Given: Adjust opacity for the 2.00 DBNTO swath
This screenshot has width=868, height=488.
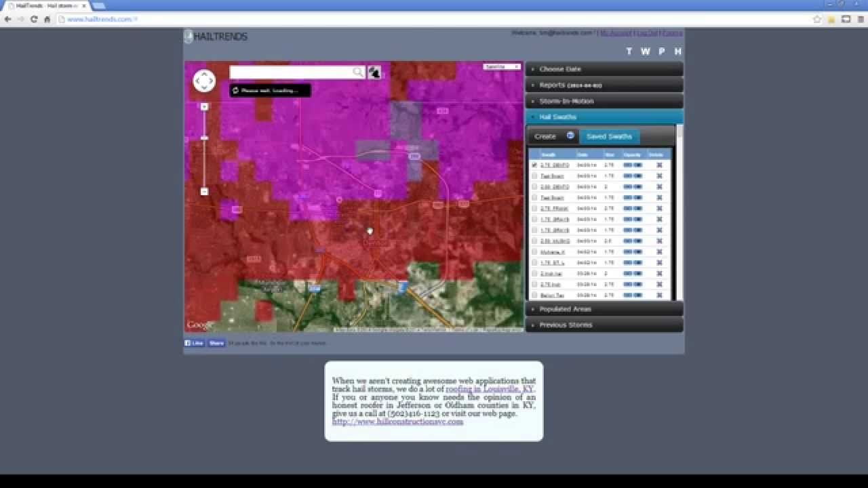Looking at the screenshot, I should click(633, 187).
